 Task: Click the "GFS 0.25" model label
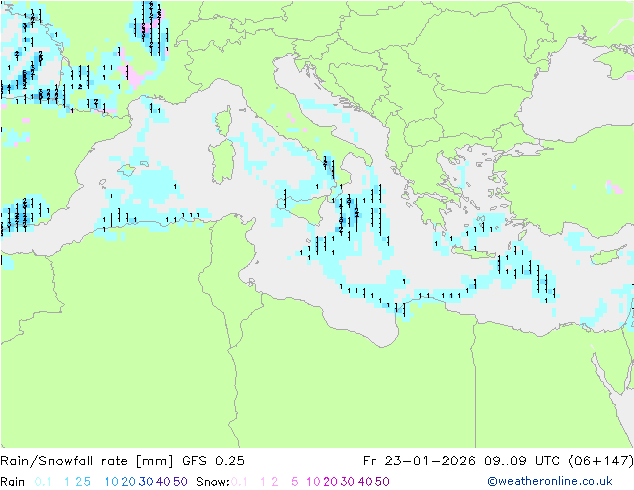pyautogui.click(x=213, y=461)
